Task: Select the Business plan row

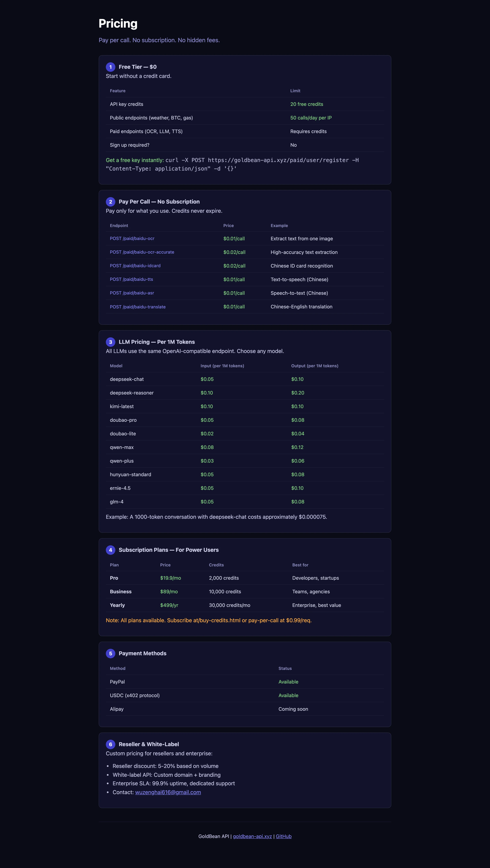Action: point(245,592)
